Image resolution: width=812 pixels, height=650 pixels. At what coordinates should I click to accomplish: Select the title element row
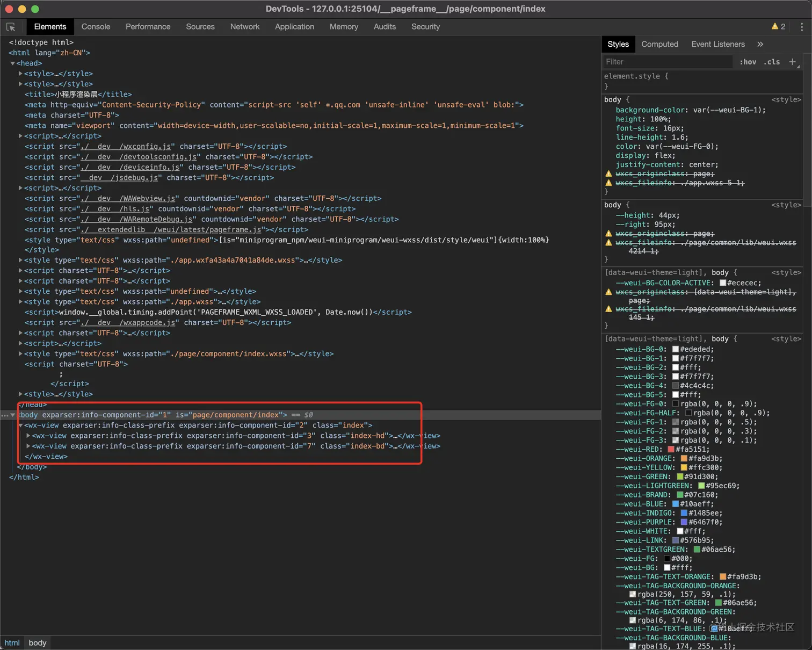point(78,94)
